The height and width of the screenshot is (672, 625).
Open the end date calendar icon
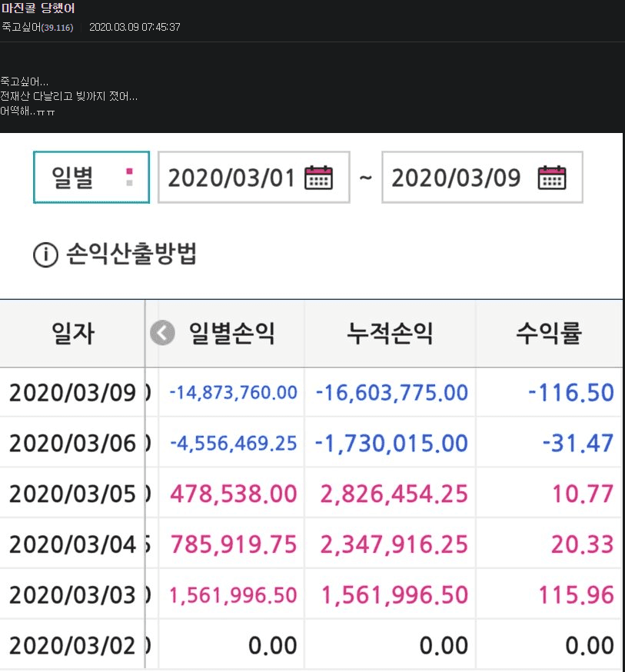coord(551,178)
